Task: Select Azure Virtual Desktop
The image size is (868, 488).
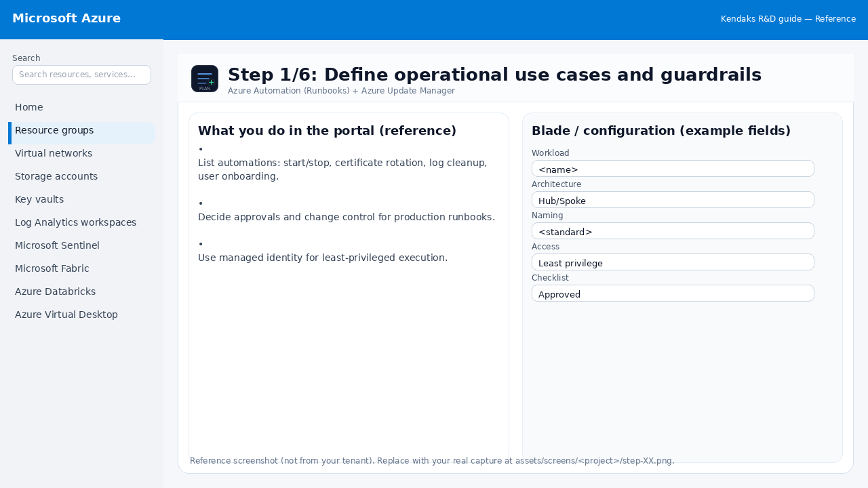Action: pos(81,314)
